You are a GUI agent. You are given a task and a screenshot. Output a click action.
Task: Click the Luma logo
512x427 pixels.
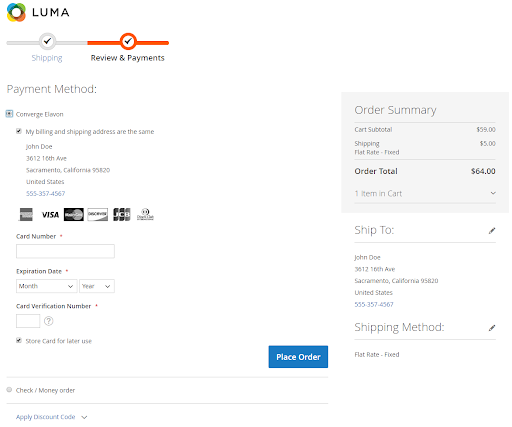pos(38,12)
